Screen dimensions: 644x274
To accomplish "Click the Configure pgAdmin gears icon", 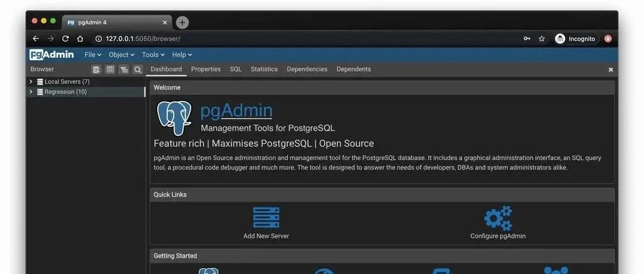I will [x=498, y=218].
